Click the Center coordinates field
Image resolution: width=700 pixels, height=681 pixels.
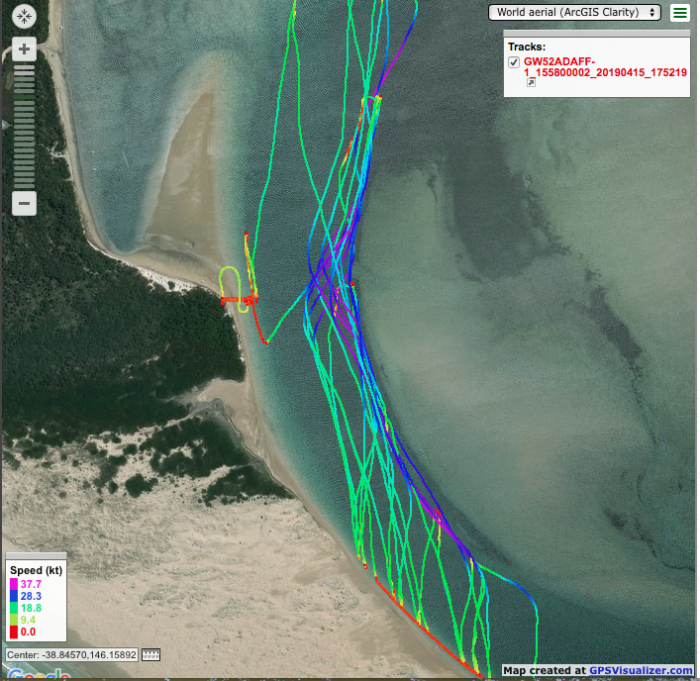pyautogui.click(x=71, y=655)
